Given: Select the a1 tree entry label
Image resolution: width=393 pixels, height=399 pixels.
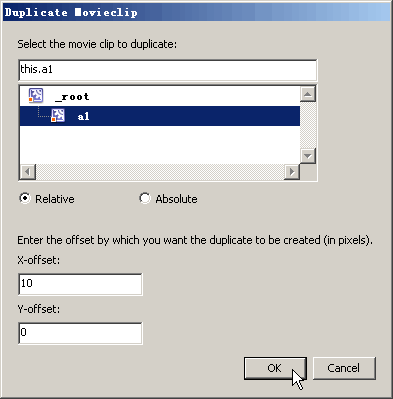Looking at the screenshot, I should [x=83, y=116].
